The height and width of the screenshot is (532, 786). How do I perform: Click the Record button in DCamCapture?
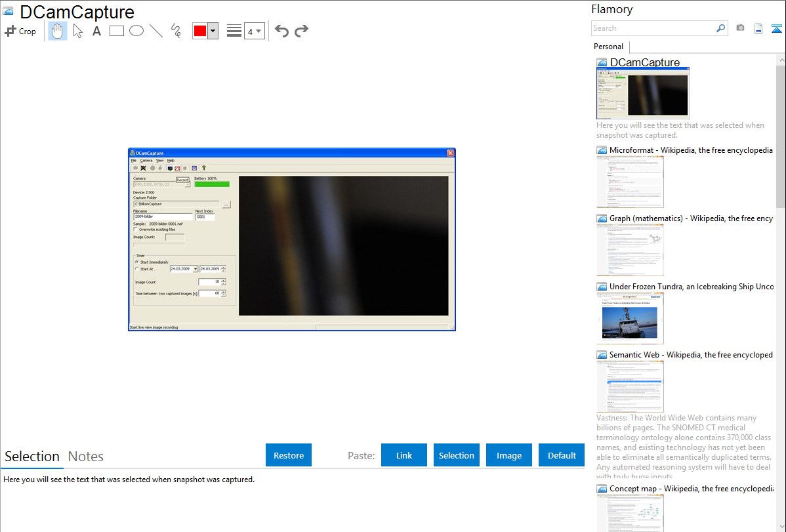[x=182, y=180]
